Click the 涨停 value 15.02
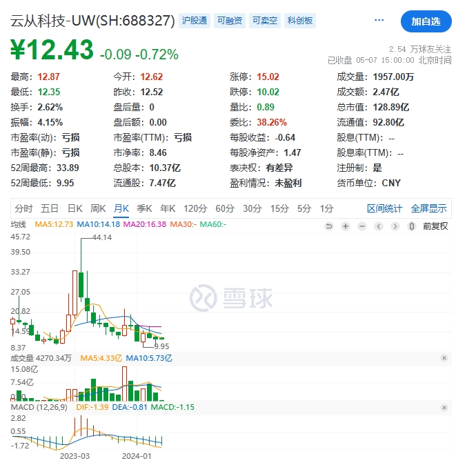This screenshot has height=465, width=476. [268, 77]
